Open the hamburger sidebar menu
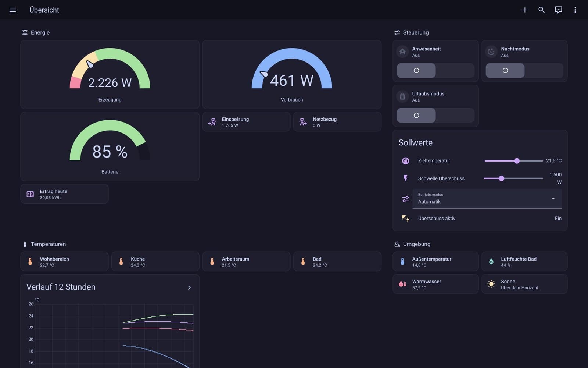Screen dimensions: 588x368 [x=12, y=10]
